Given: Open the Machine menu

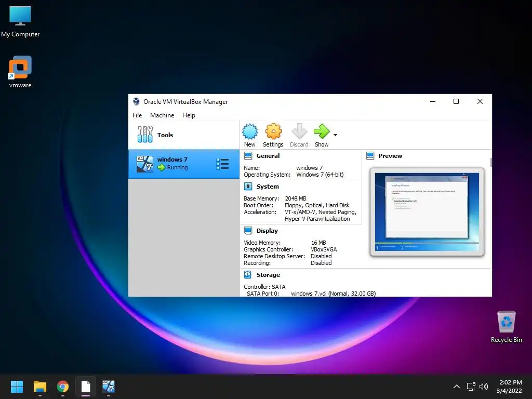Looking at the screenshot, I should (162, 115).
